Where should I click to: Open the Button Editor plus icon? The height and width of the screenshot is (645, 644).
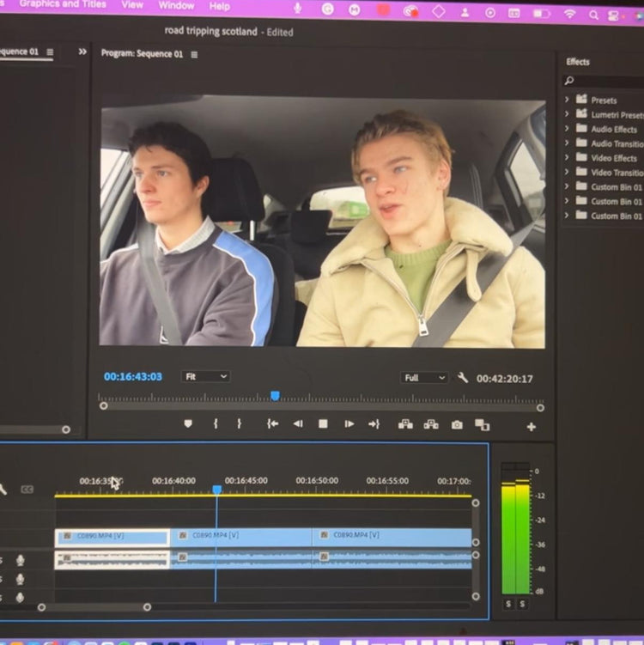(x=531, y=427)
